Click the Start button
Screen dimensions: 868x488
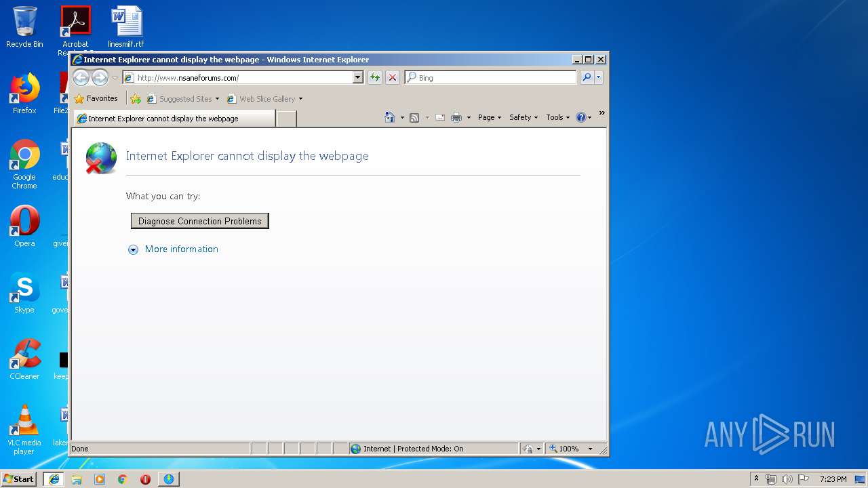pos(19,479)
